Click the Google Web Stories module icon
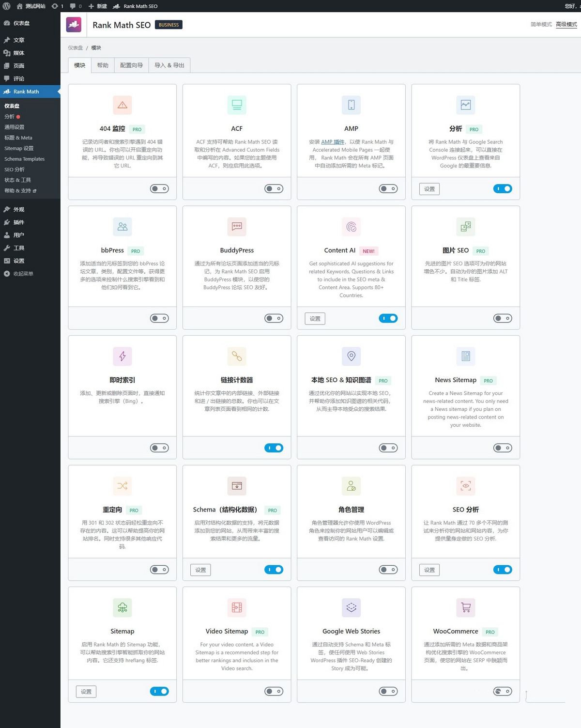 tap(351, 607)
